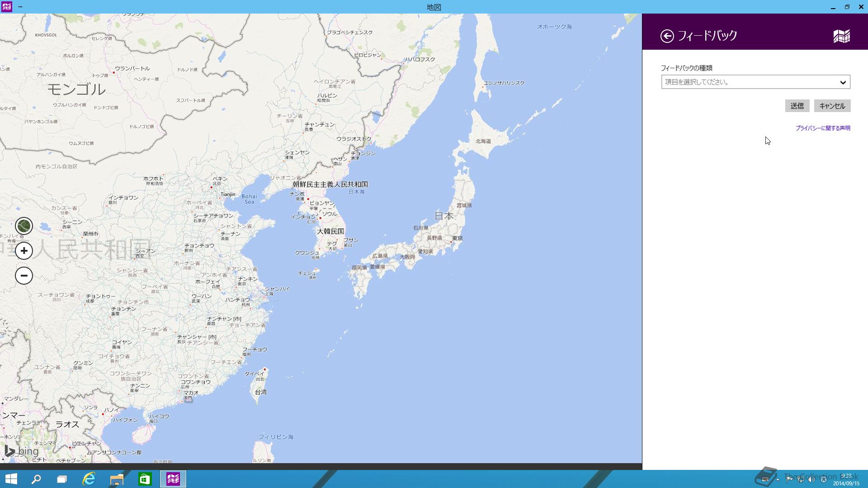The image size is (868, 488).
Task: Zoom in with the plus button
Action: (x=24, y=251)
